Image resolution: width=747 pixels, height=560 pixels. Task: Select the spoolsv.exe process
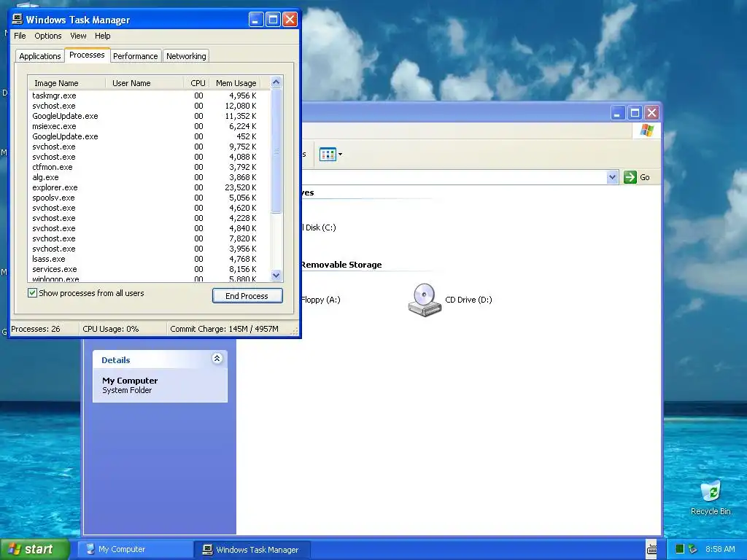[x=149, y=198]
